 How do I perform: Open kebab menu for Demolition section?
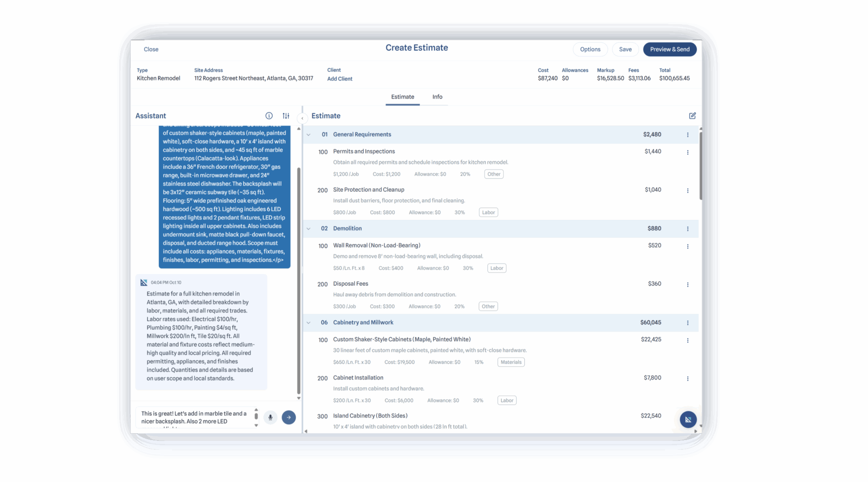click(687, 229)
